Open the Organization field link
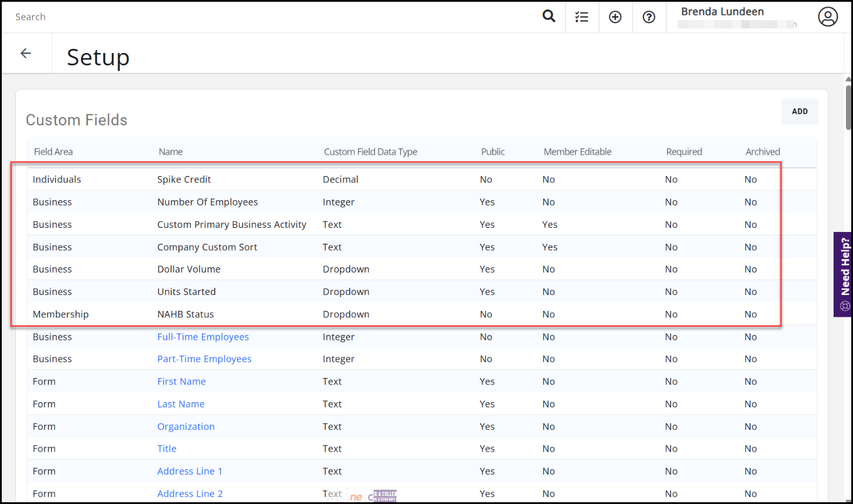 [185, 426]
